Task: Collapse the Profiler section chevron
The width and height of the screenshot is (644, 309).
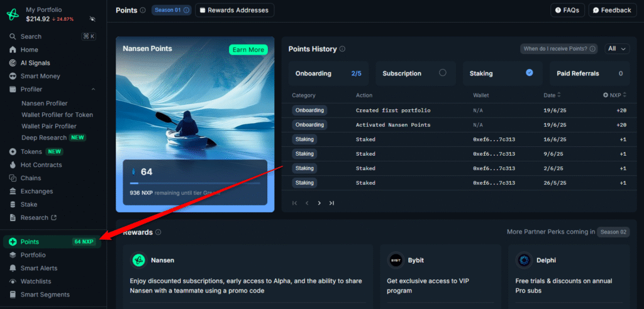Action: [94, 89]
